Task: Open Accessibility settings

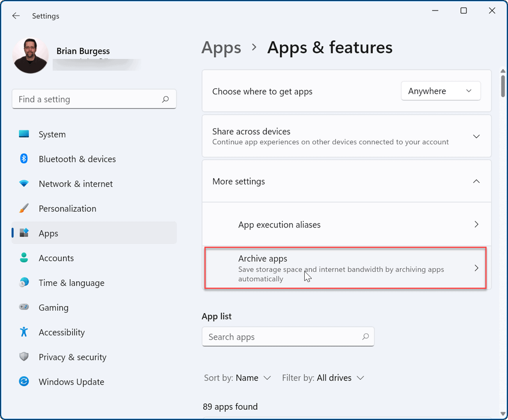Action: [24, 332]
